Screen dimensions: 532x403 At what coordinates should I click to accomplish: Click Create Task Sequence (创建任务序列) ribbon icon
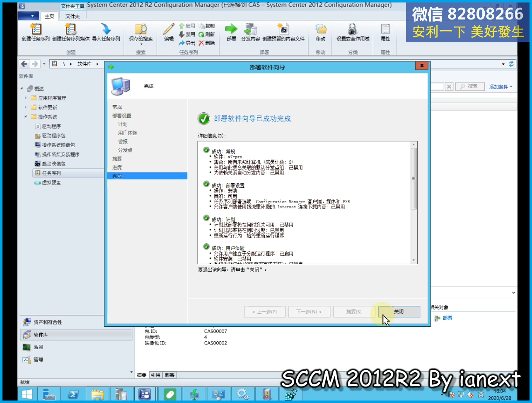tap(36, 32)
